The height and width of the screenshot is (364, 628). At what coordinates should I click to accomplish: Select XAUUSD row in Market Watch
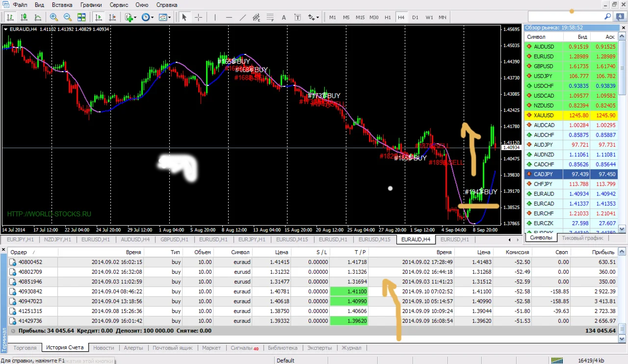pos(544,115)
